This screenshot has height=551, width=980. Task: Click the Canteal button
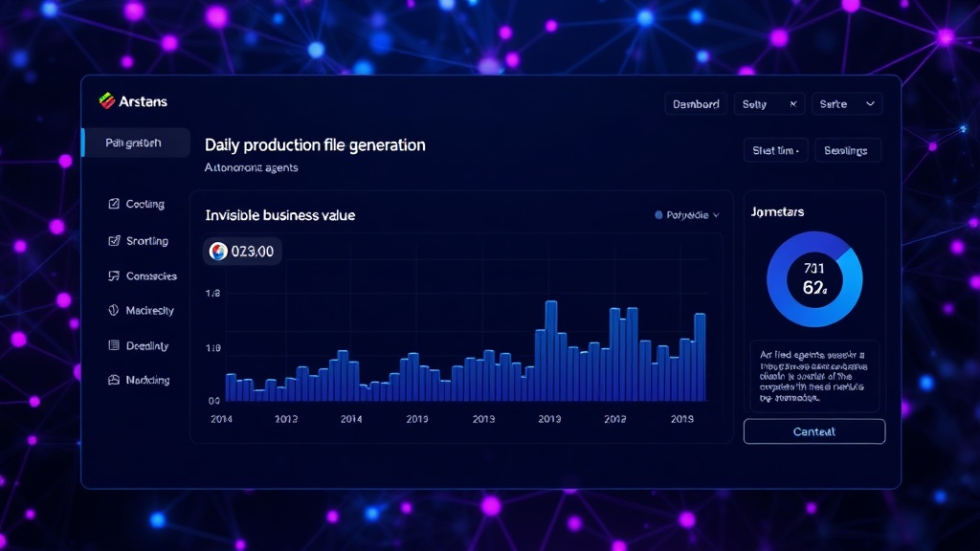(x=814, y=431)
